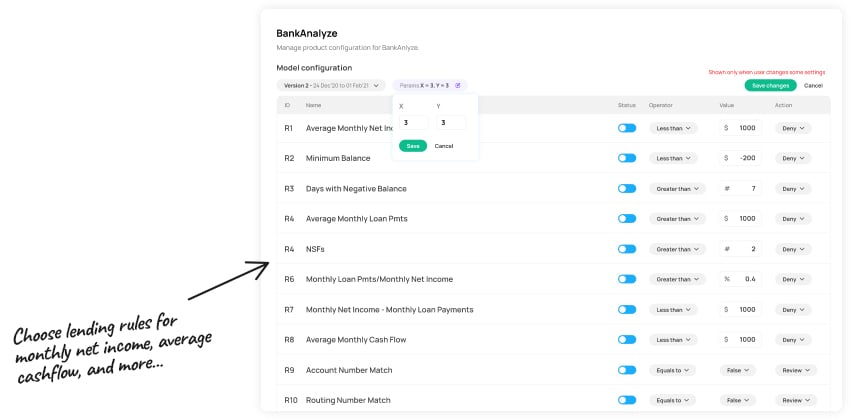This screenshot has width=851, height=420.
Task: Click the green Save changes button
Action: [770, 86]
